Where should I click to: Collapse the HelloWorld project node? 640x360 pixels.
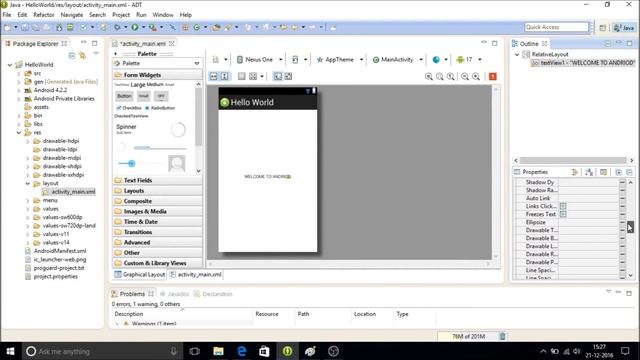point(10,64)
